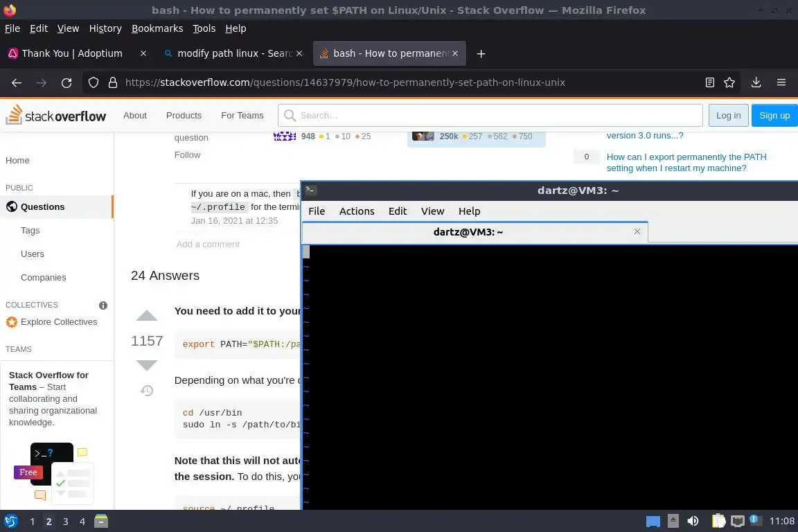
Task: Click Add a comment link
Action: click(x=208, y=245)
